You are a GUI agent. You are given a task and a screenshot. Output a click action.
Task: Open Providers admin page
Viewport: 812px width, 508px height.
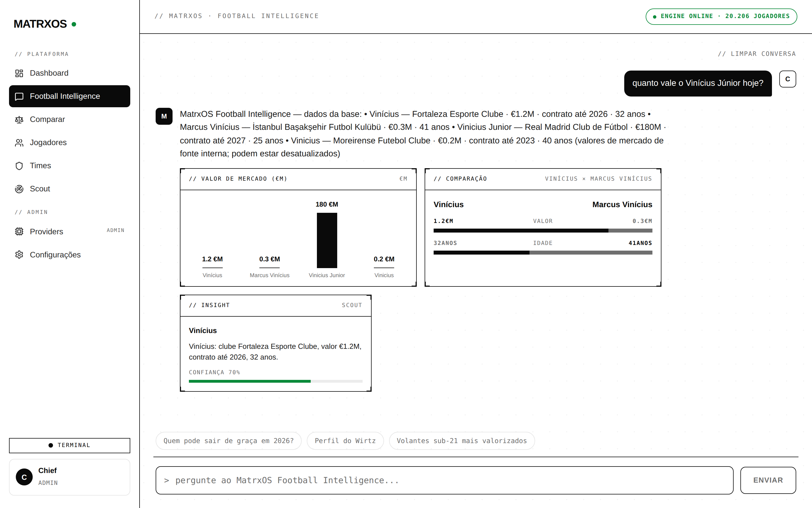[x=69, y=231]
